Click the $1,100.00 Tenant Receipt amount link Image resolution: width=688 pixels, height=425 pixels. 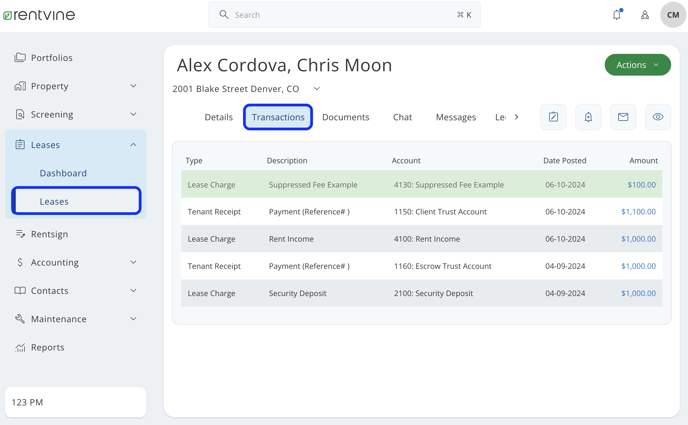tap(638, 212)
